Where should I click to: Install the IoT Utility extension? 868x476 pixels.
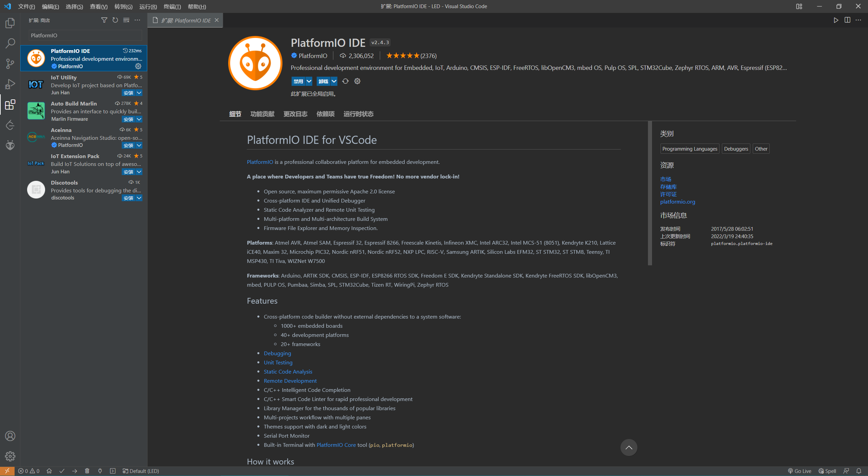[129, 93]
